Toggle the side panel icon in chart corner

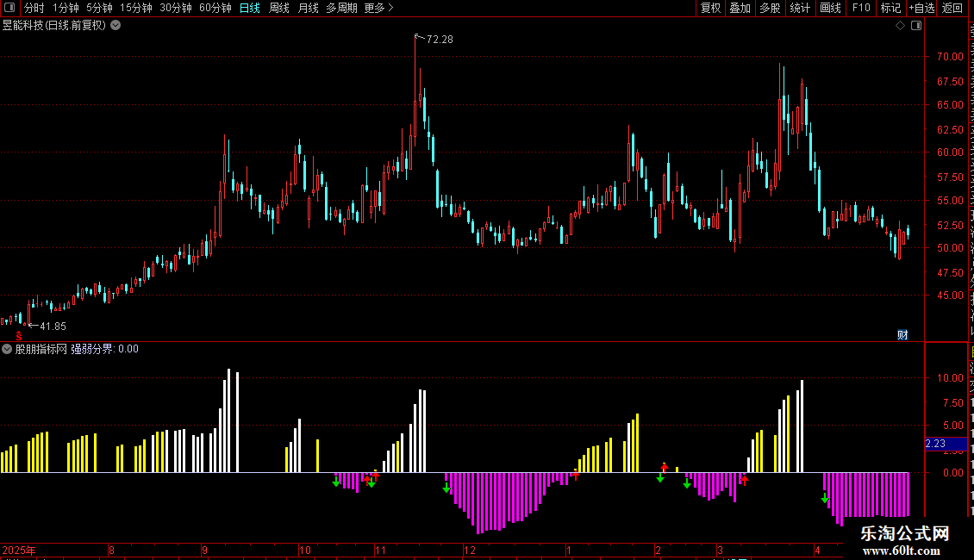pos(916,26)
